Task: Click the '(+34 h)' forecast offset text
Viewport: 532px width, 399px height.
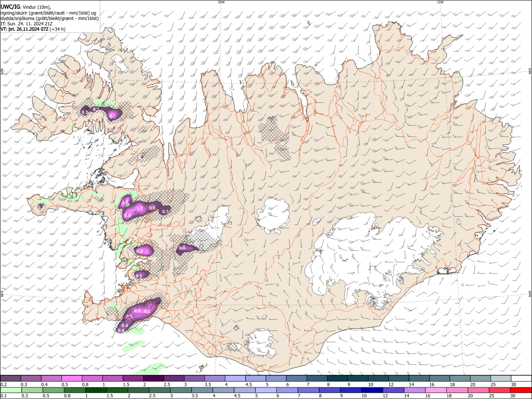Action: point(57,30)
